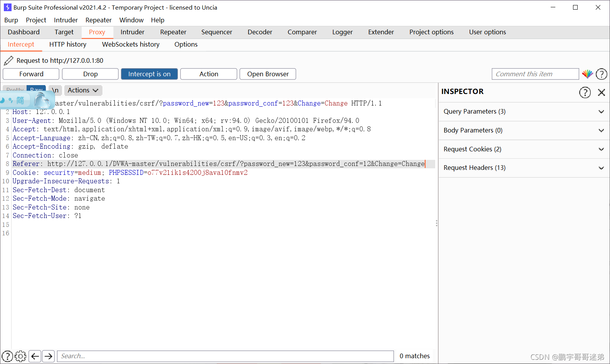The width and height of the screenshot is (610, 364).
Task: Click the Sec-Fetch-Mode: navigate line
Action: coord(59,199)
